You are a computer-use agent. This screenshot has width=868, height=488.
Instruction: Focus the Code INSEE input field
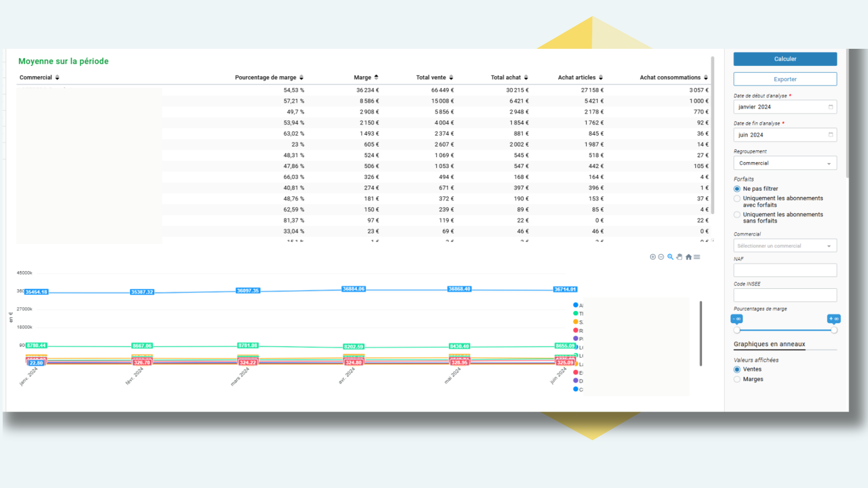[785, 295]
